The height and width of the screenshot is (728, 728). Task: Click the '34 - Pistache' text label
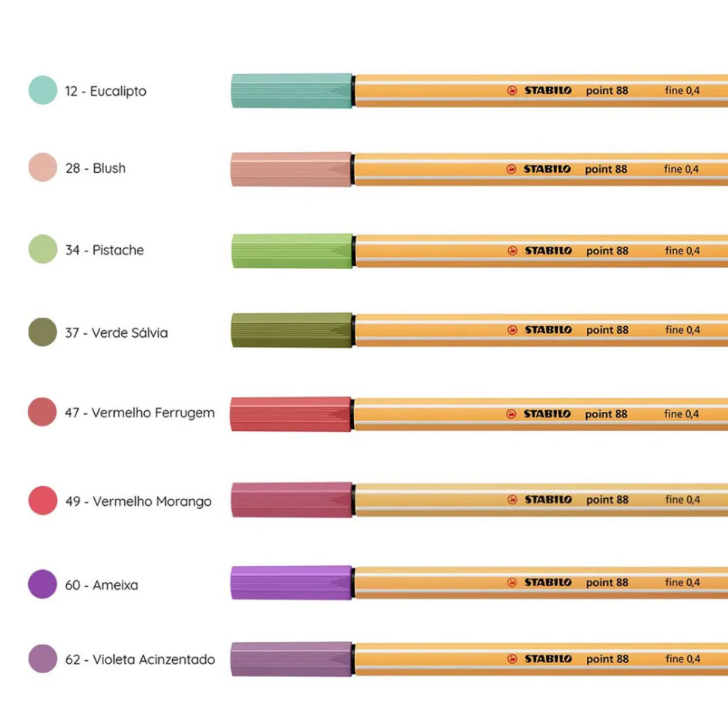coord(104,250)
